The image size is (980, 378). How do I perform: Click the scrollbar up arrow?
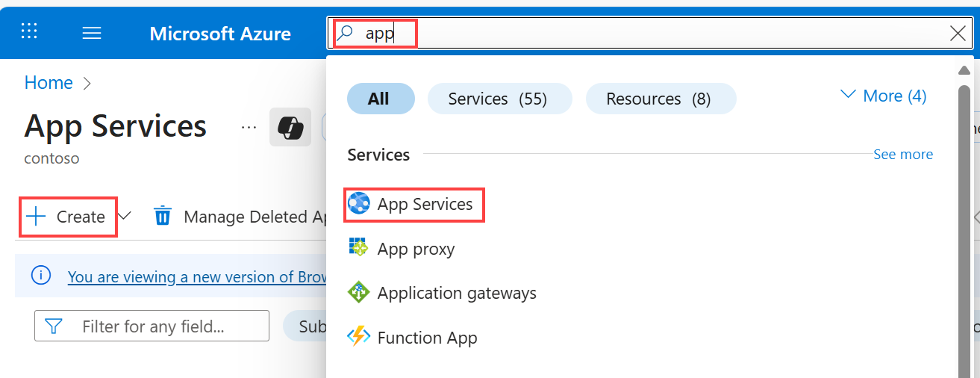pyautogui.click(x=964, y=71)
